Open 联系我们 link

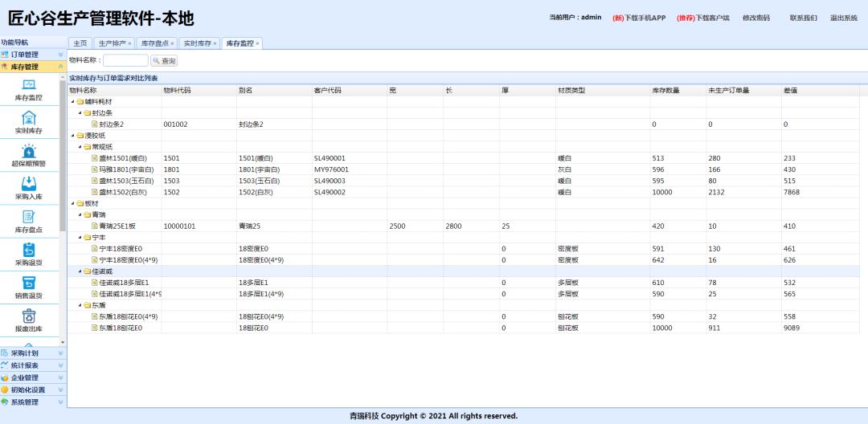point(803,18)
